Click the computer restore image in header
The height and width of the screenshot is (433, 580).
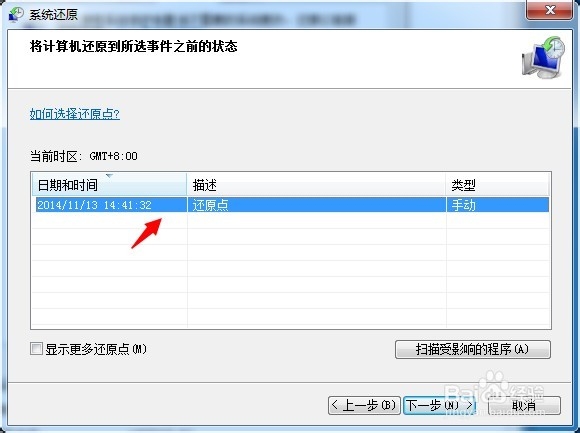543,57
